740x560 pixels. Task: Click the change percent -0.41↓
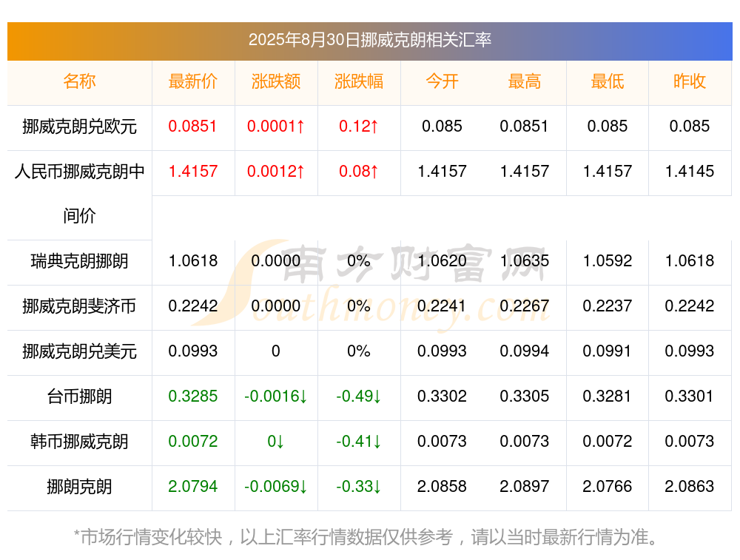point(359,442)
